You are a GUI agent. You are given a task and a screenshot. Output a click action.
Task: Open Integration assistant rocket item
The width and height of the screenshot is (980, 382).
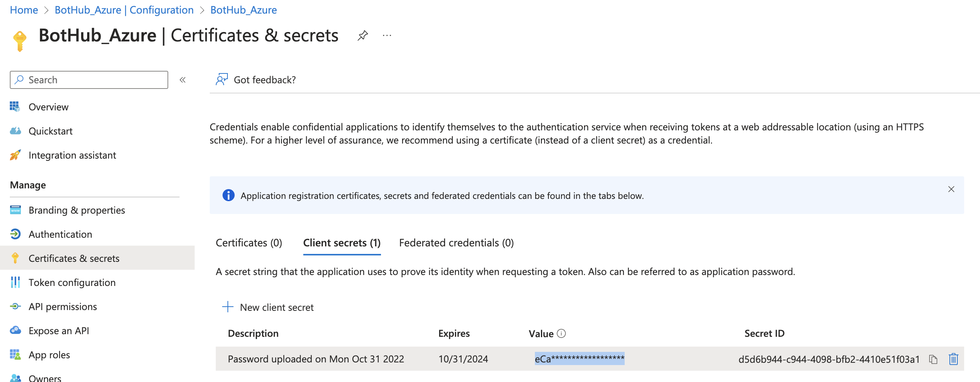pyautogui.click(x=72, y=155)
